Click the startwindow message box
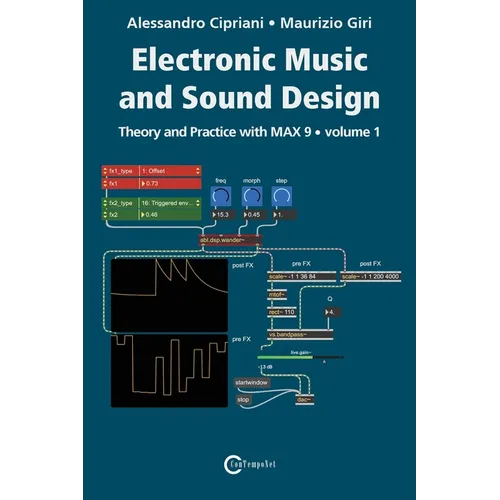The image size is (500, 500). (x=252, y=383)
